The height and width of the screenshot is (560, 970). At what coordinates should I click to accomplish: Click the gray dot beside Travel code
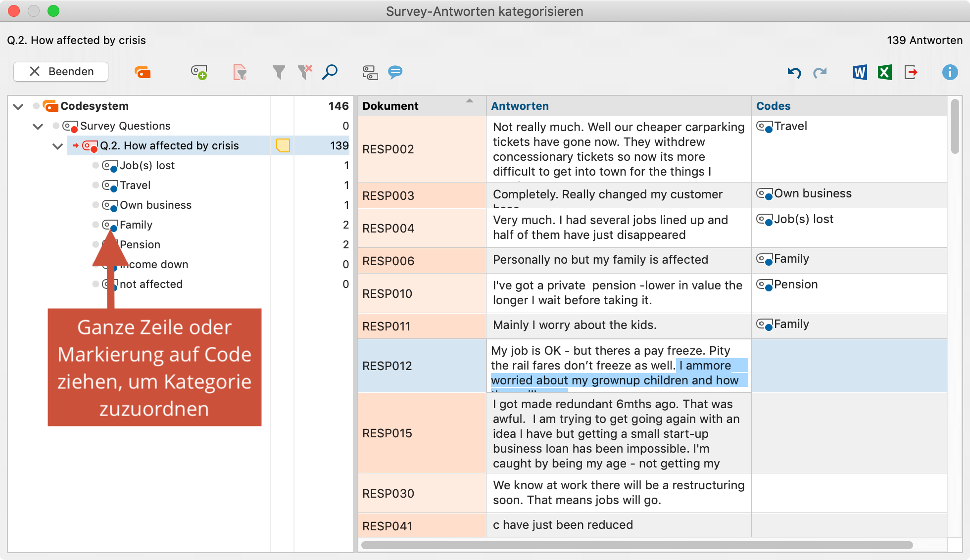pyautogui.click(x=96, y=185)
